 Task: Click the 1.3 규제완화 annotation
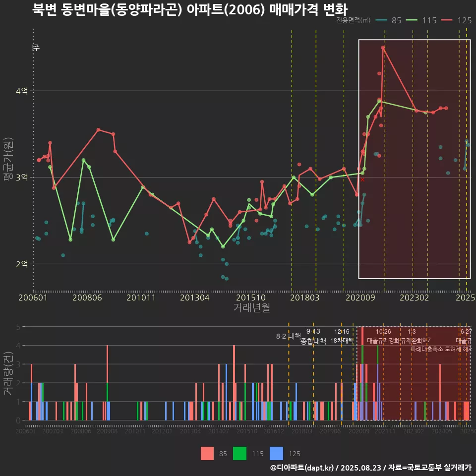(x=412, y=336)
